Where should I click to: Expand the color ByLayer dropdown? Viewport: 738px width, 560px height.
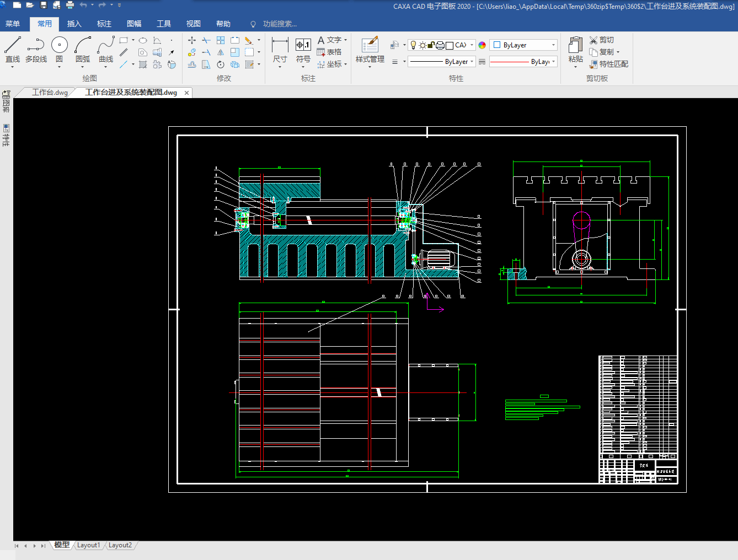point(553,45)
